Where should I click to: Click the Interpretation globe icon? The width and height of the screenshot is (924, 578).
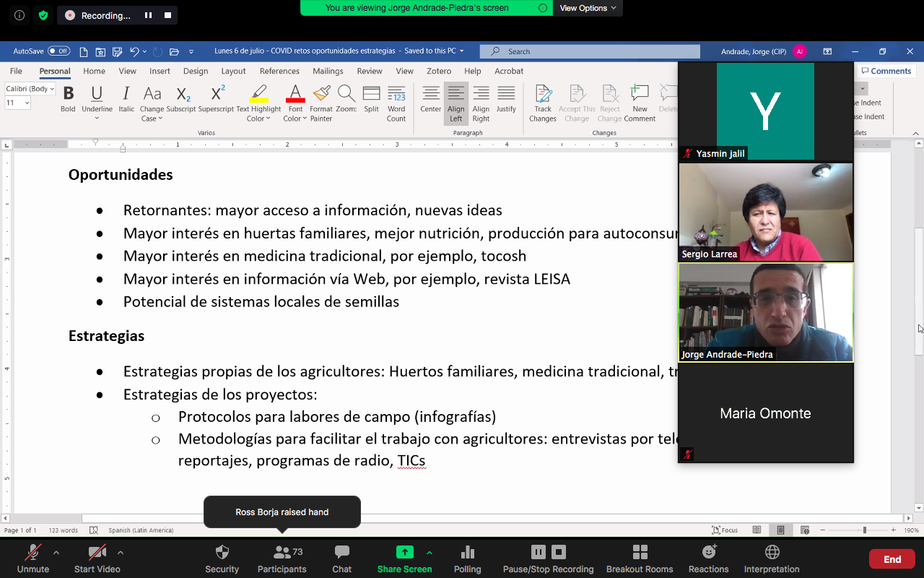(772, 553)
